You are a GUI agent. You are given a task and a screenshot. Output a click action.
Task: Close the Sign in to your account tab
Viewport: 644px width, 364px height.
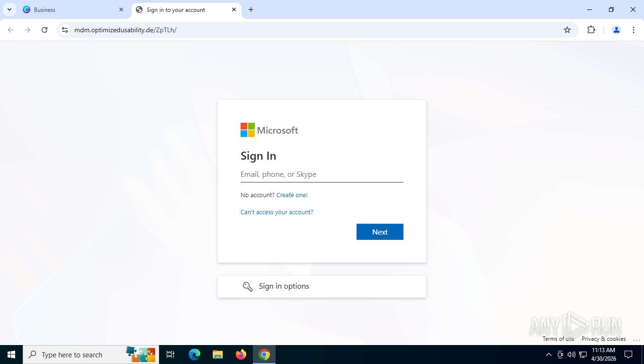click(234, 9)
